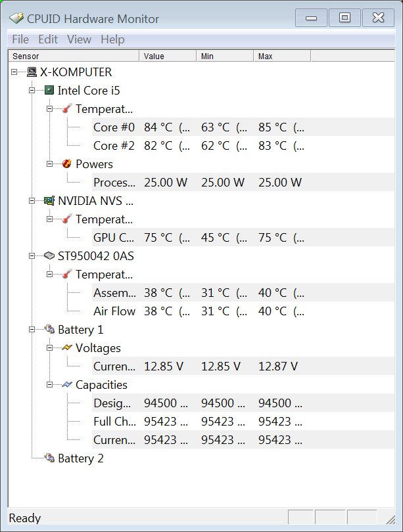This screenshot has width=403, height=532.
Task: Click the Capacities graph icon
Action: [67, 384]
